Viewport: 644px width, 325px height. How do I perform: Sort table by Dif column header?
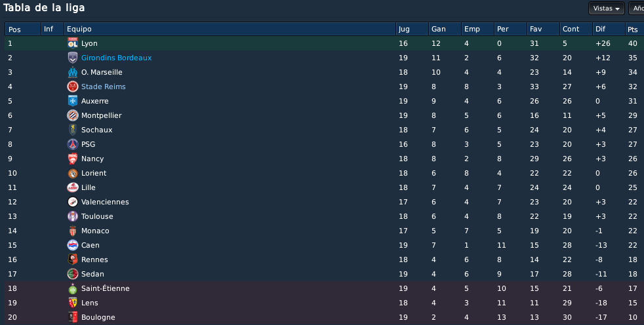click(609, 29)
